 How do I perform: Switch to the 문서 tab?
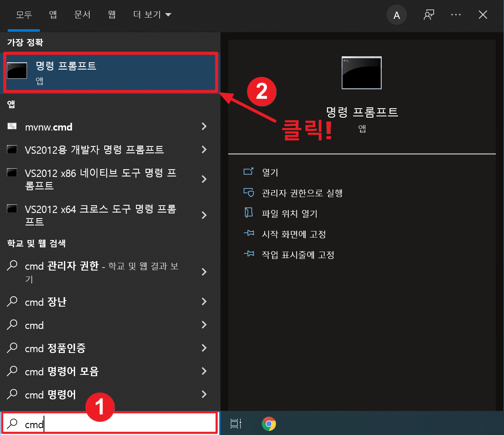(82, 14)
